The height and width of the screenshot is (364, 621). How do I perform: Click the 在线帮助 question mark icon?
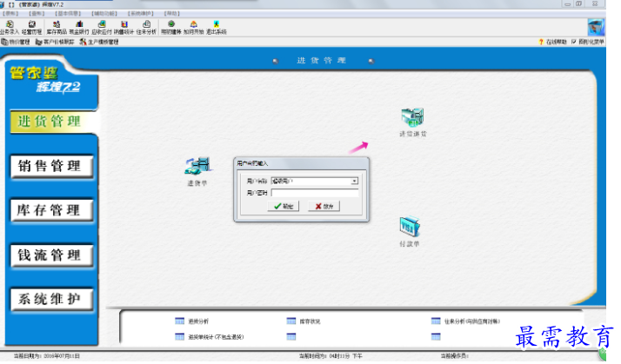coord(541,42)
